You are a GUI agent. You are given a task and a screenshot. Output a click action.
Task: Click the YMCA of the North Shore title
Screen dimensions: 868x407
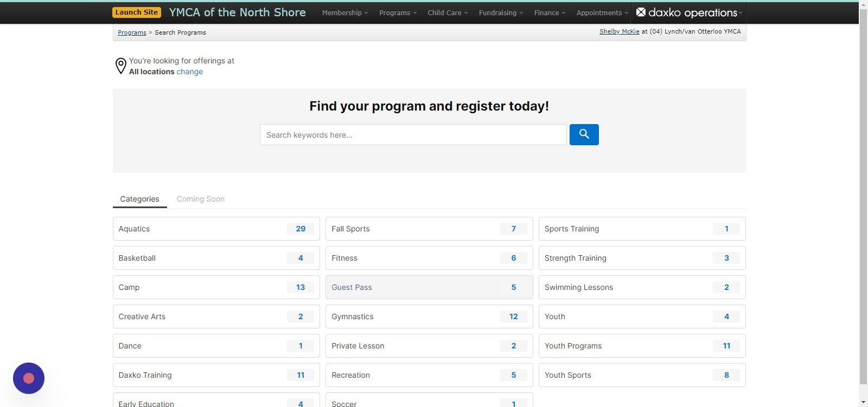click(237, 12)
